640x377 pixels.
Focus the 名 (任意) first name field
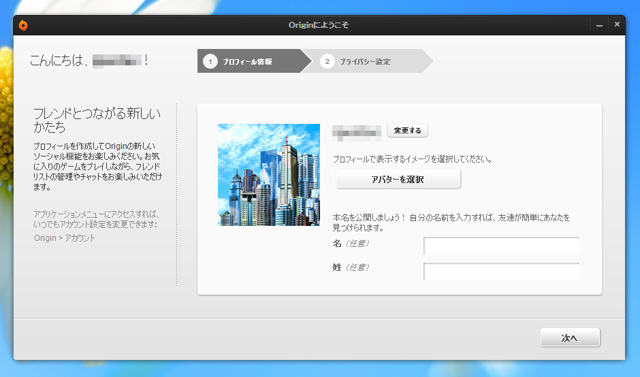[501, 246]
